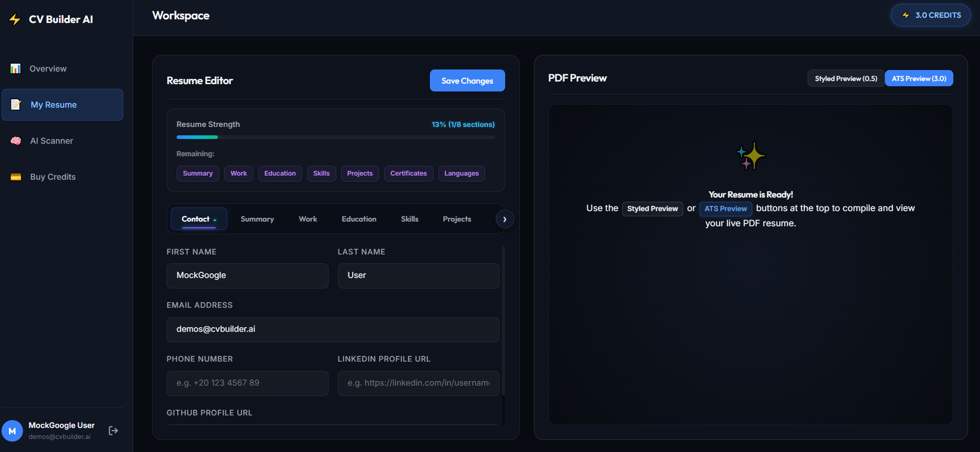The width and height of the screenshot is (980, 452).
Task: Click the Summary remaining tag
Action: click(x=198, y=173)
